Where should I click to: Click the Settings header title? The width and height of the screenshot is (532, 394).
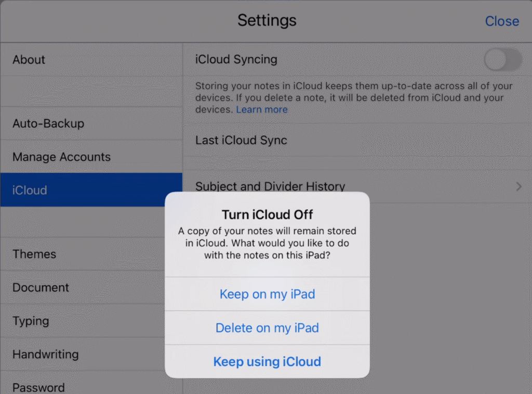(267, 20)
